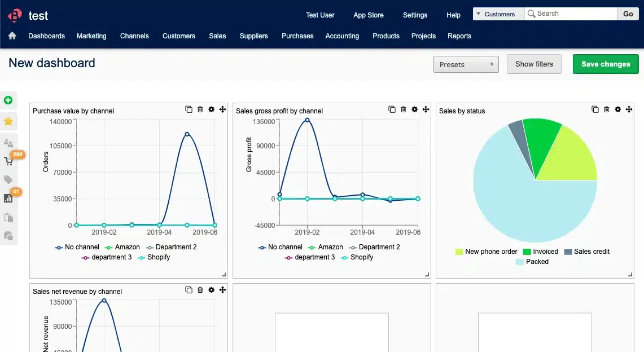Image resolution: width=644 pixels, height=352 pixels.
Task: Toggle Shopify series in Gross profit legend
Action: (x=357, y=257)
